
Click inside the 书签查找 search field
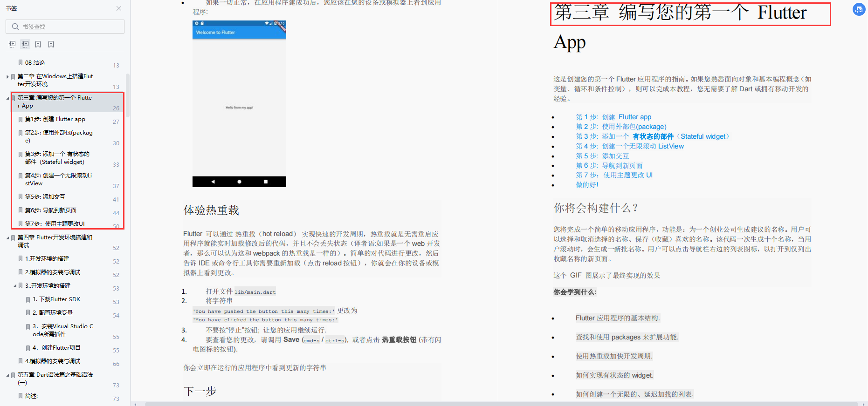[65, 27]
